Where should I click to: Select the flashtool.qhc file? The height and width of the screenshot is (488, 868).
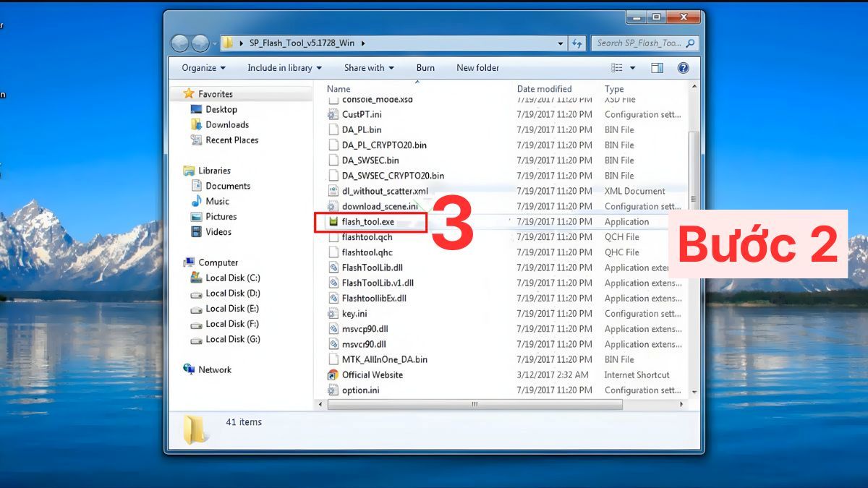367,252
